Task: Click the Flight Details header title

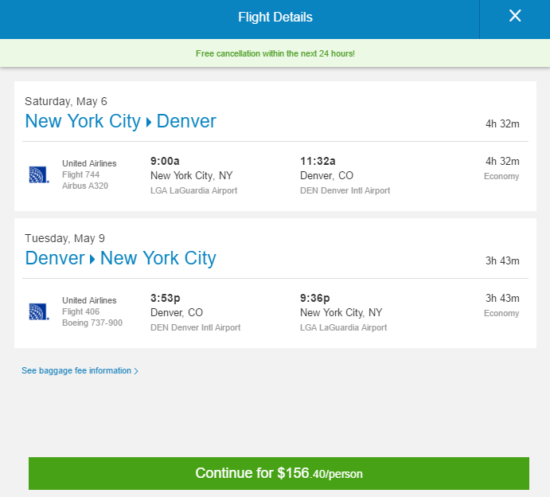Action: point(275,17)
